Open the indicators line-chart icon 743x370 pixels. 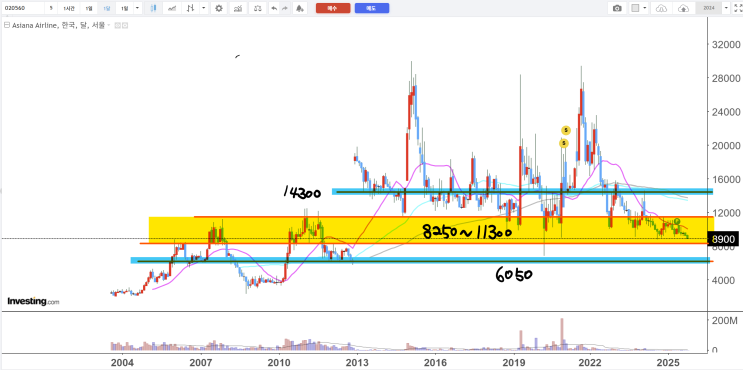point(173,8)
